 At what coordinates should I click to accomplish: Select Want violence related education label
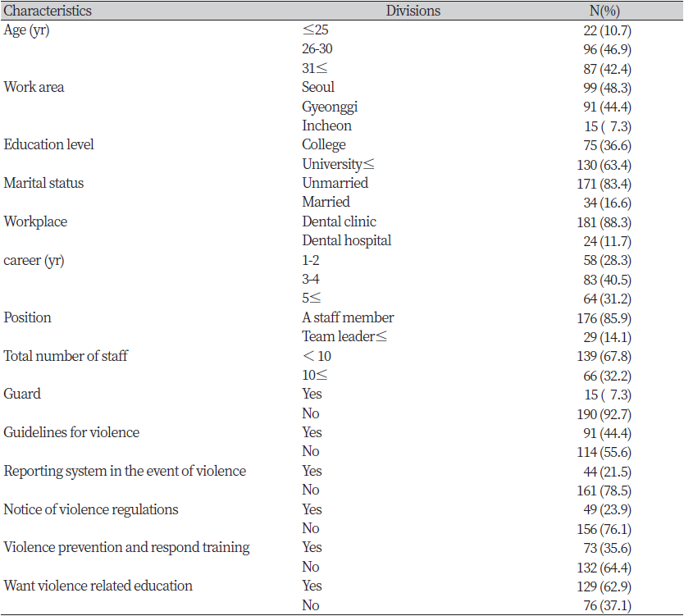98,586
